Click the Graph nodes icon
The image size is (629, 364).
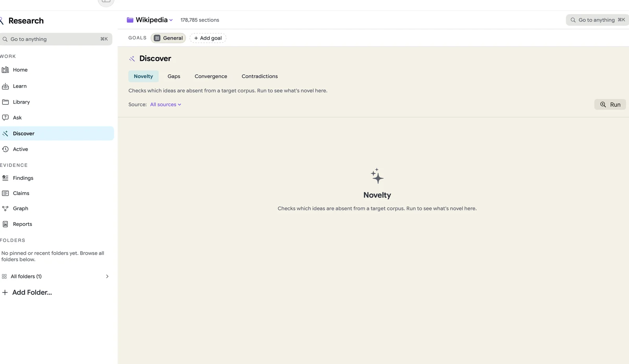[5, 209]
